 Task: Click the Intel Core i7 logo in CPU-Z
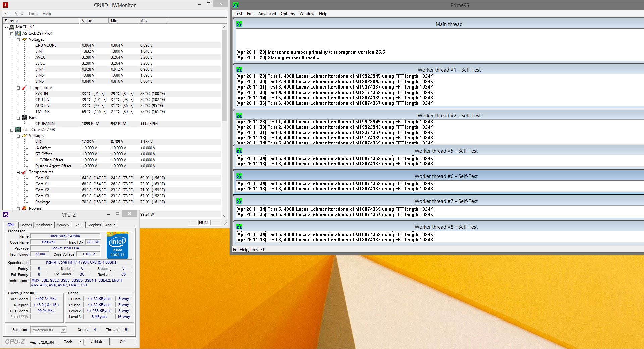(118, 245)
